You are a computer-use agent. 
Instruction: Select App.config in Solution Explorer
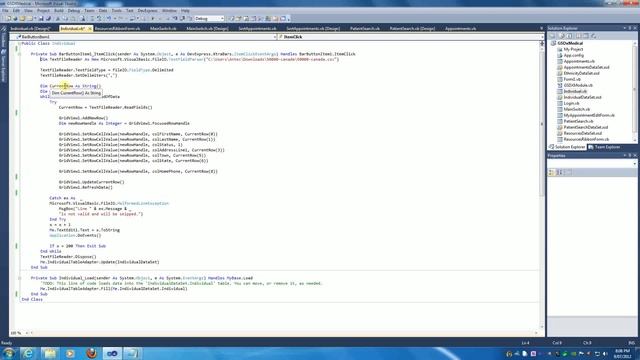[573, 56]
